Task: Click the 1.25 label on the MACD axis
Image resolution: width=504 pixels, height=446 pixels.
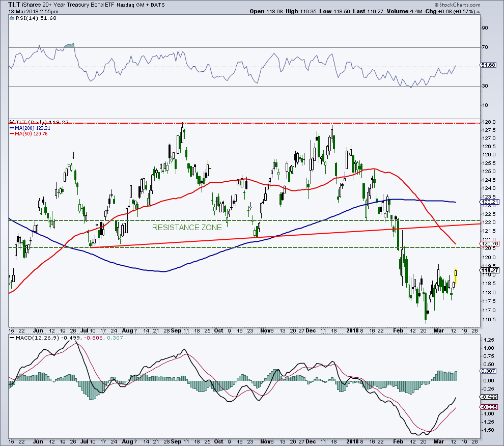Action: [489, 340]
